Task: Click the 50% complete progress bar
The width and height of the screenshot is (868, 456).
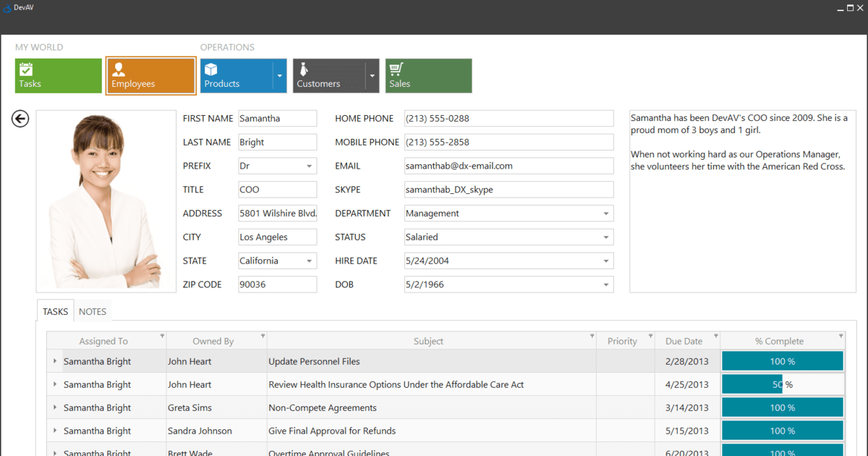Action: coord(781,384)
